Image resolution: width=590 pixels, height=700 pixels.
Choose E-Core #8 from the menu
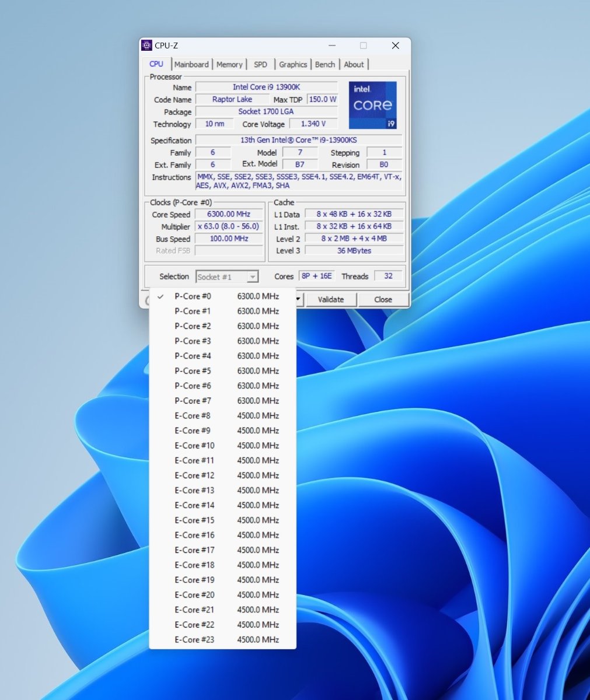223,416
